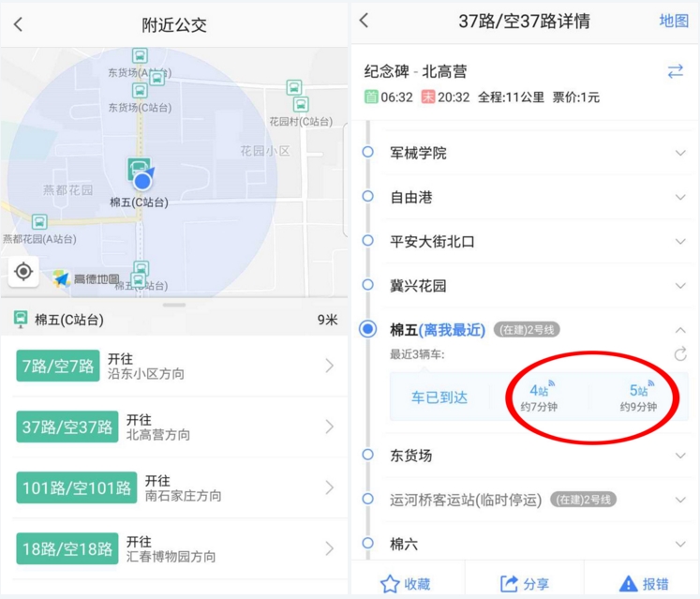Expand the 东货场 stop details
The image size is (700, 599).
coord(680,456)
